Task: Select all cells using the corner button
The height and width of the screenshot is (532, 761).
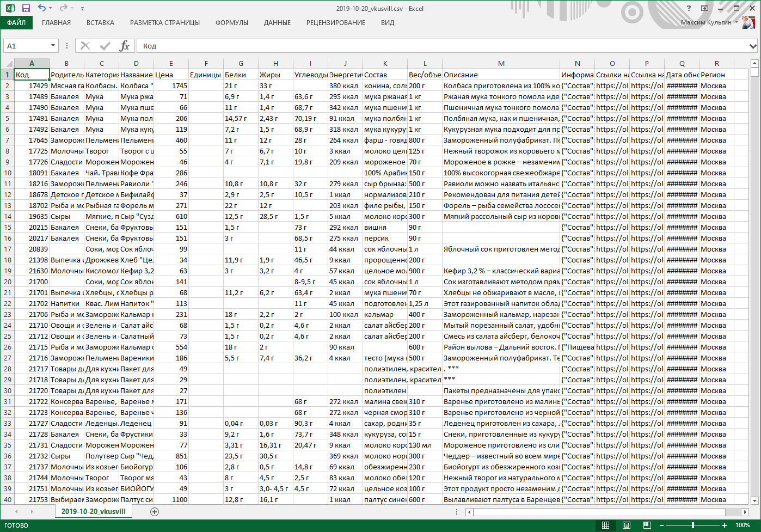Action: [7, 63]
